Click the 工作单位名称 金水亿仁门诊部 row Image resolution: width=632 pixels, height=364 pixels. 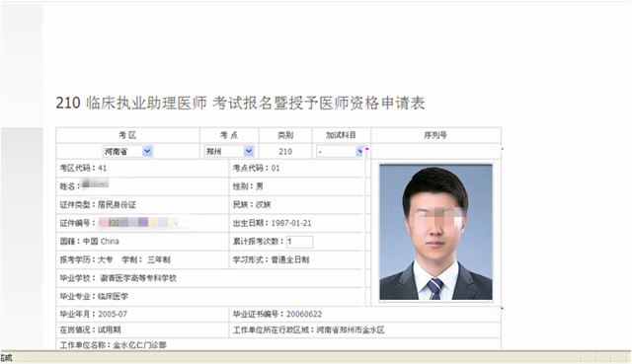[x=278, y=344]
